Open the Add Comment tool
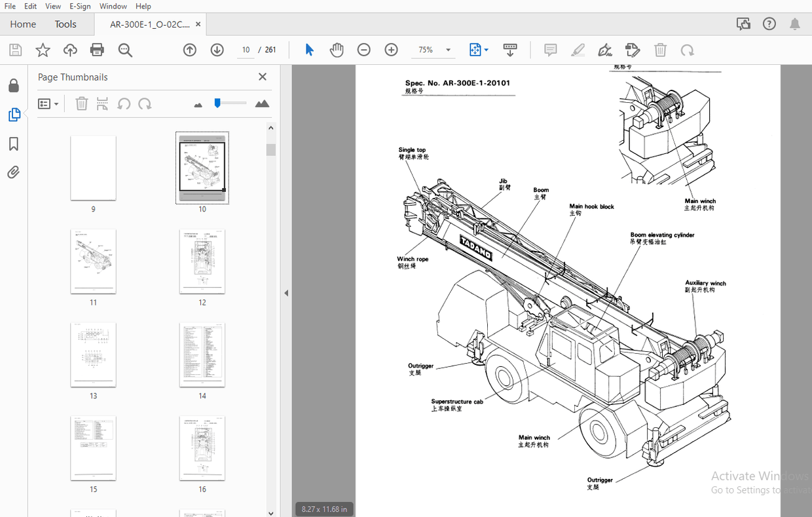The image size is (812, 517). tap(550, 49)
